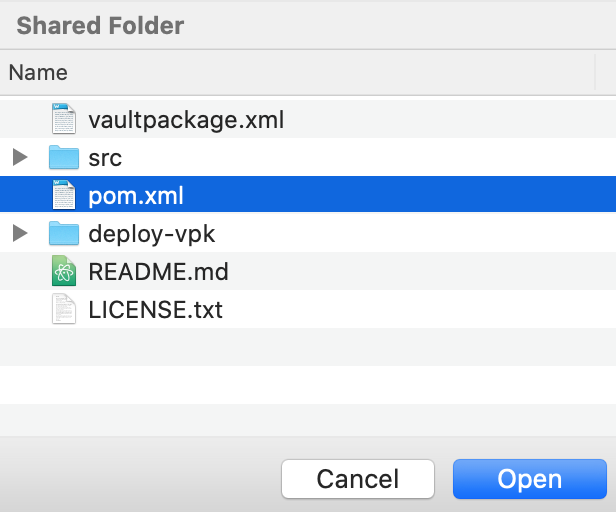Viewport: 616px width, 512px height.
Task: Click the column divider beside Name header
Action: (x=595, y=72)
